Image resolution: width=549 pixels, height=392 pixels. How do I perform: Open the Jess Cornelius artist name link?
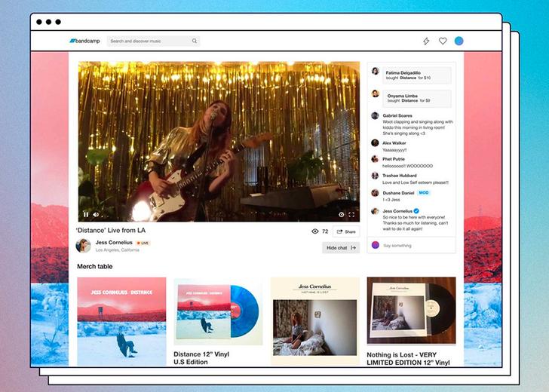(x=114, y=242)
